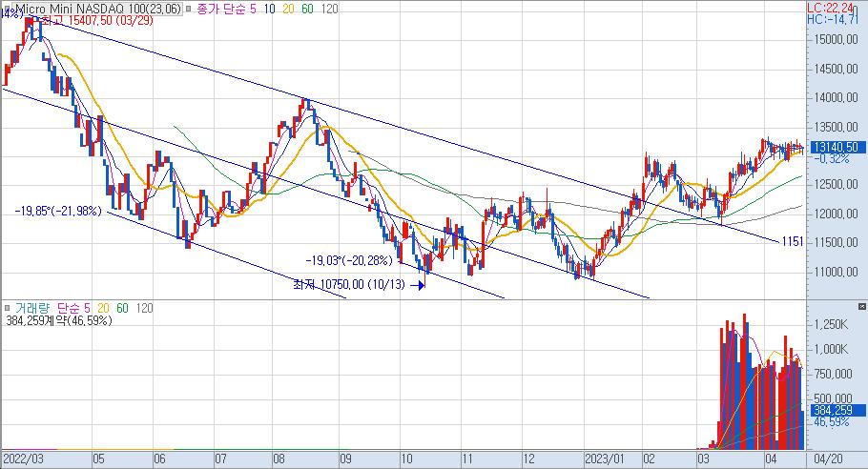Click the price moving average 60 label
The height and width of the screenshot is (469, 868).
coord(307,9)
